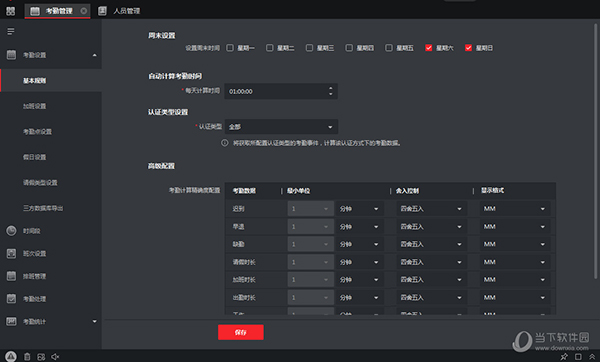Screen dimensions: 600x362
Task: Click the square window icon at bottom-right
Action: pyautogui.click(x=578, y=357)
